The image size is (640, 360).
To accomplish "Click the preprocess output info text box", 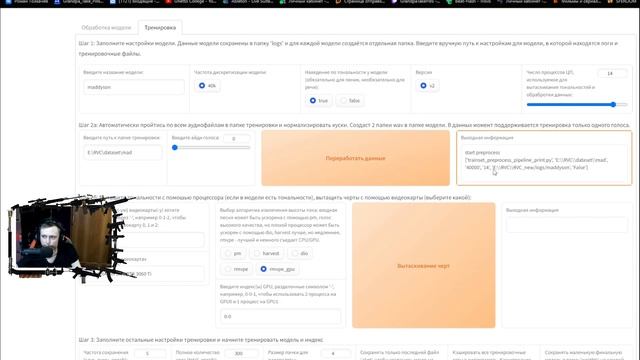I will pos(544,163).
